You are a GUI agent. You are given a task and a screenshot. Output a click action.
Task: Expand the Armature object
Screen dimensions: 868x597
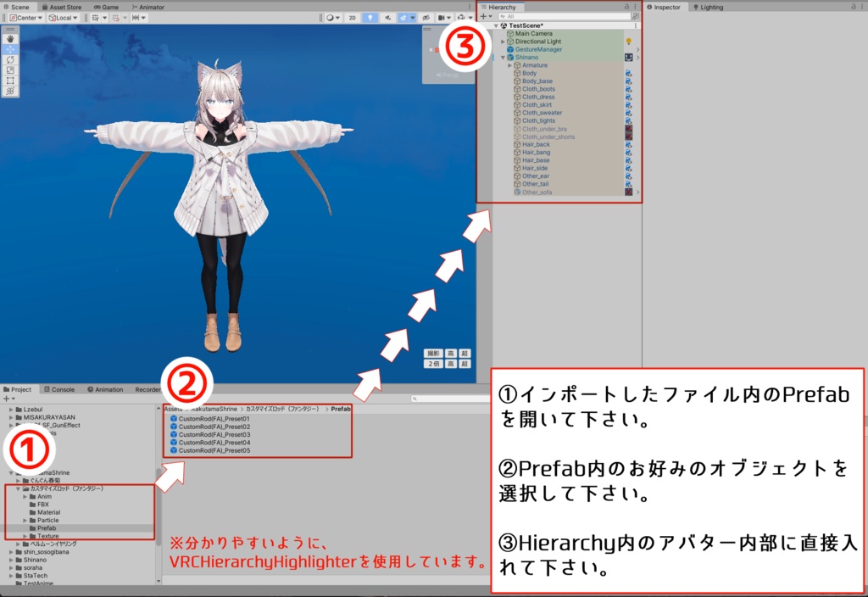[x=509, y=65]
